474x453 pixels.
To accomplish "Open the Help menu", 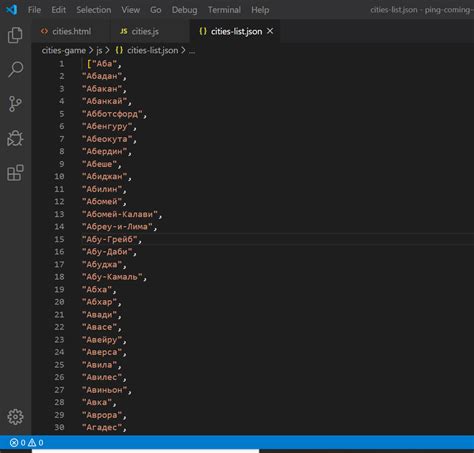I will [260, 10].
